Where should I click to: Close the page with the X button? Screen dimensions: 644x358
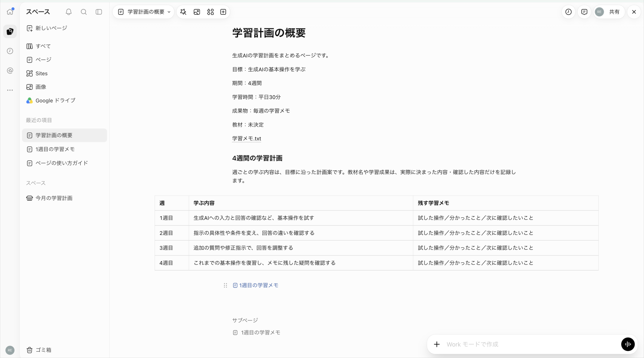click(x=634, y=12)
